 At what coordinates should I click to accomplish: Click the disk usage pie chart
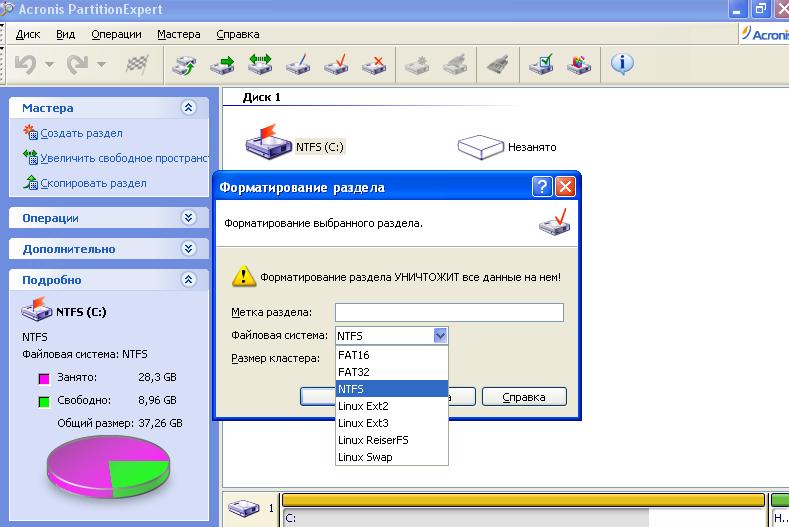click(x=108, y=467)
